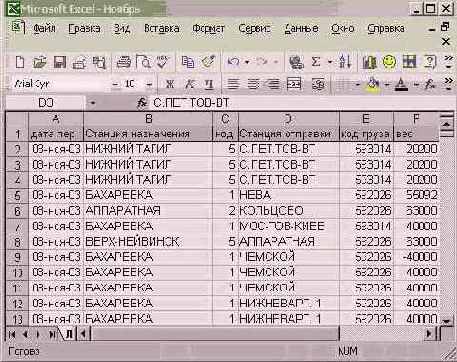Viewport: 457px width, 362px height.
Task: Click the Print printer icon
Action: click(123, 62)
